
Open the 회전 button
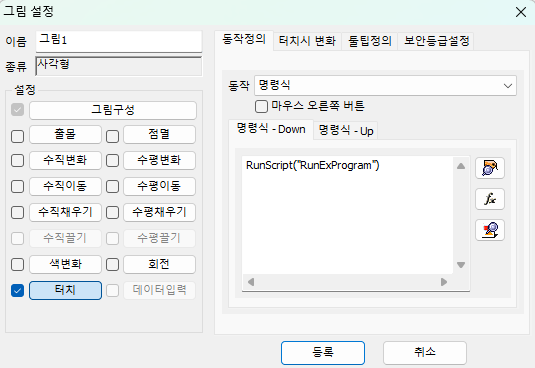[159, 264]
